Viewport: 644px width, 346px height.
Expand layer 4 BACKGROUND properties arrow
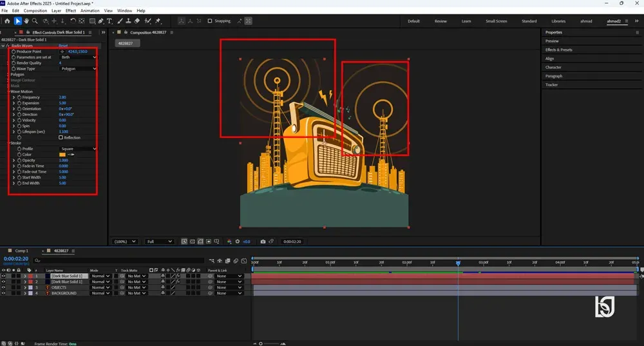tap(25, 293)
